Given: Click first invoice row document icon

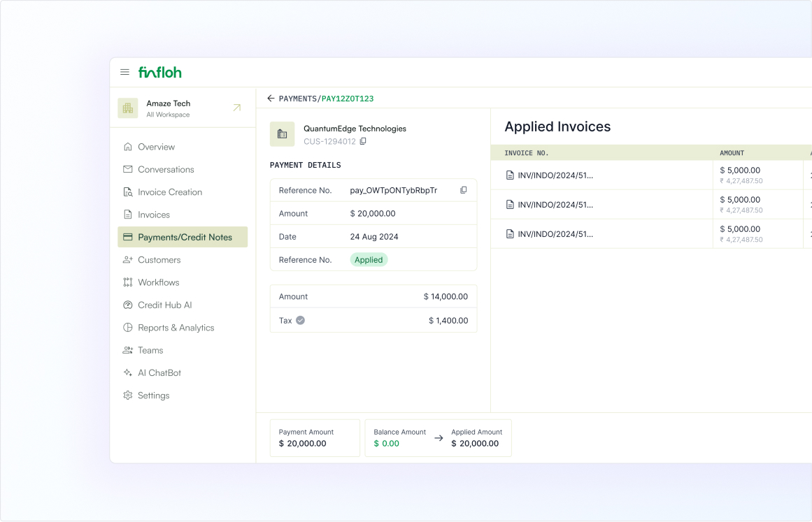Looking at the screenshot, I should pos(510,175).
